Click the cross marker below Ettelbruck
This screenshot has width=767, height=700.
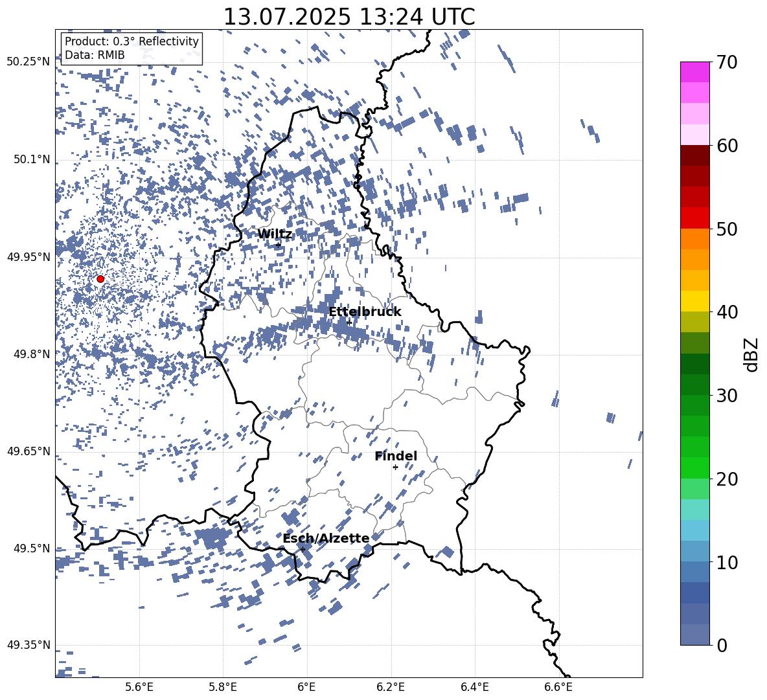point(349,323)
